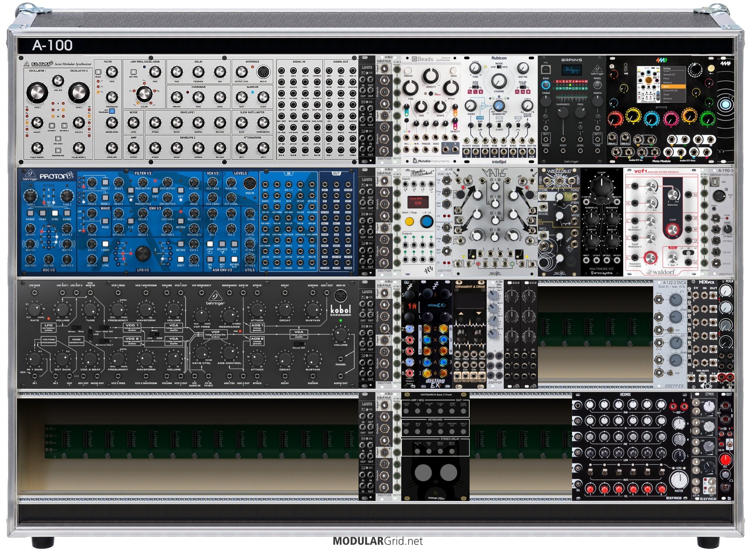756x550 pixels.
Task: Click the Kobol MIDI IN socket
Action: coord(340,296)
